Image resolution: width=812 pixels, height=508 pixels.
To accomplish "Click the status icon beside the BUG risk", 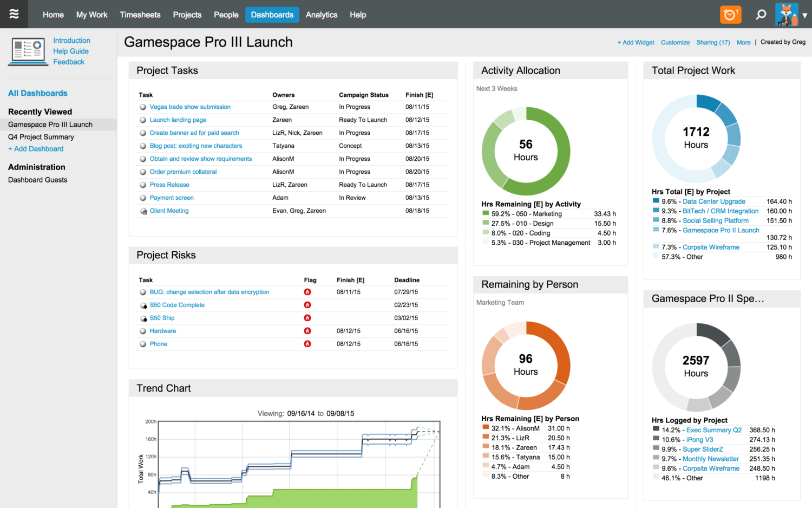I will pos(142,292).
